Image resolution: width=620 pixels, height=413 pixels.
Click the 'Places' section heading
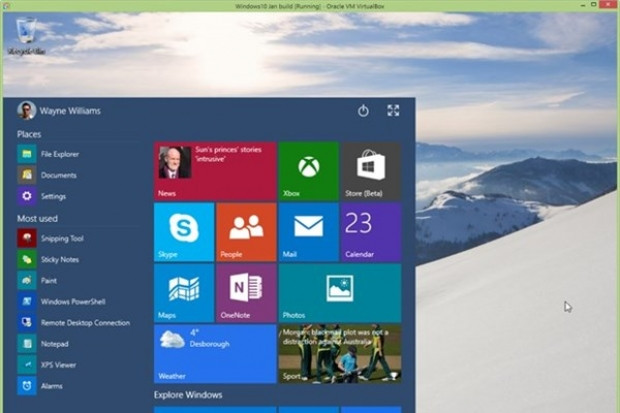[x=29, y=134]
